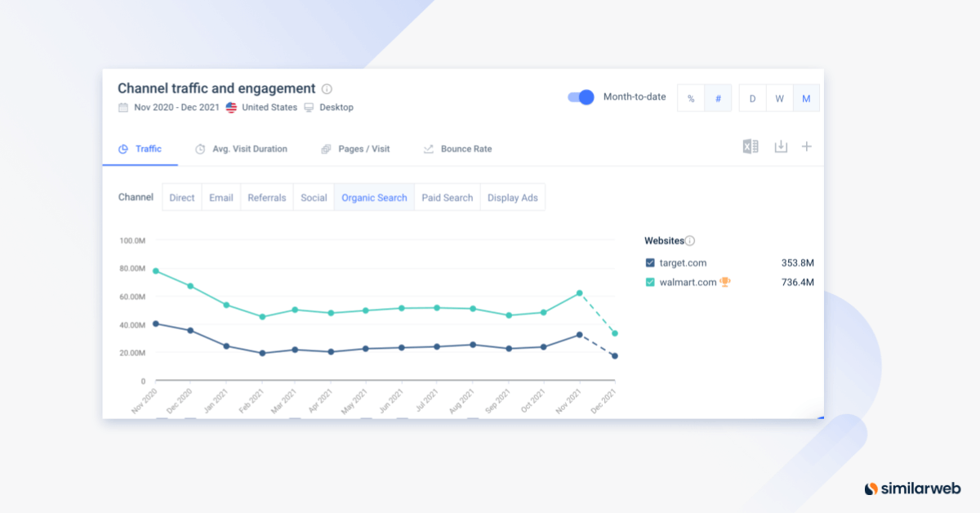Open the Avg. Visit Duration tab
The image size is (980, 513).
click(241, 149)
